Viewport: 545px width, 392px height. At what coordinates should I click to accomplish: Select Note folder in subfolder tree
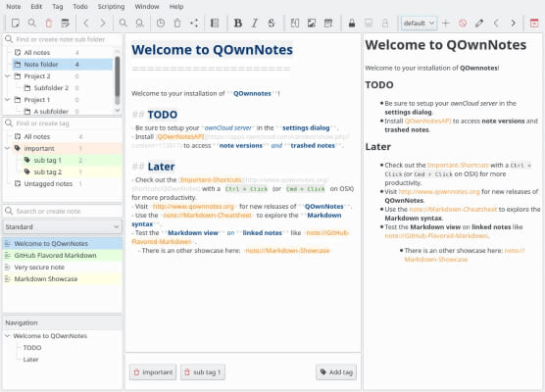pyautogui.click(x=63, y=65)
